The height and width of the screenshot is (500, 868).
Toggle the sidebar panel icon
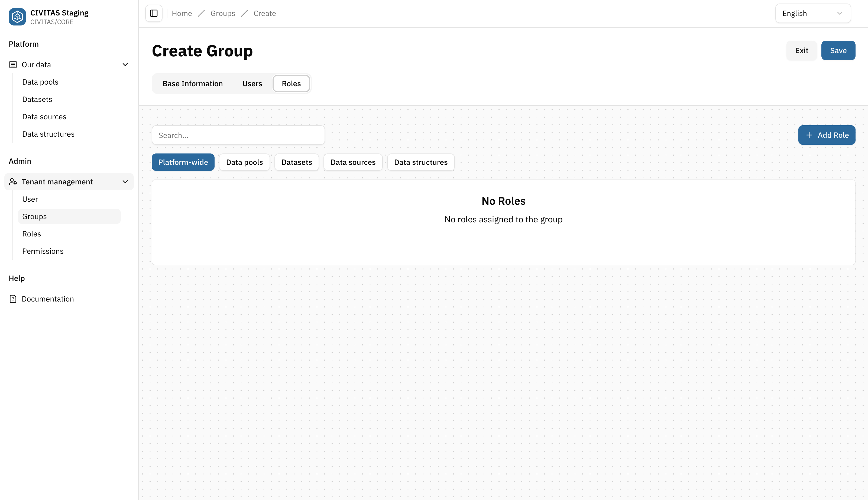pyautogui.click(x=154, y=13)
